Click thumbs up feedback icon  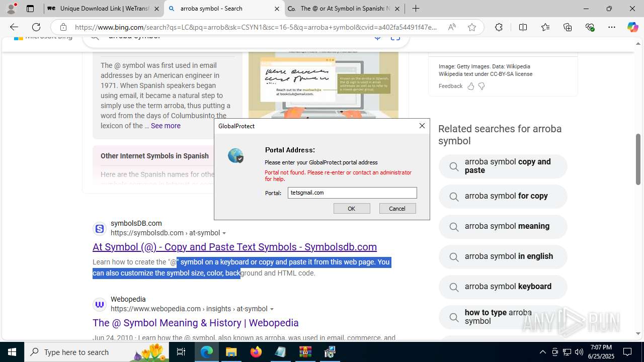[x=471, y=86]
